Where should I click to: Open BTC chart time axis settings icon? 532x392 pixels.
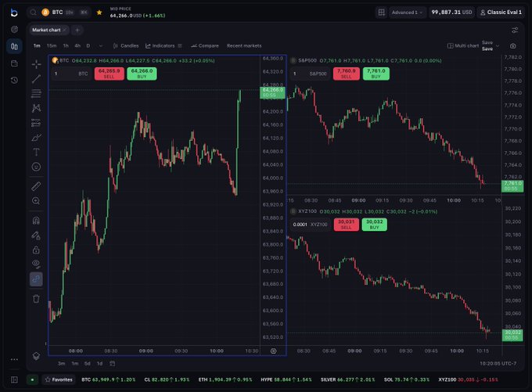(x=274, y=351)
